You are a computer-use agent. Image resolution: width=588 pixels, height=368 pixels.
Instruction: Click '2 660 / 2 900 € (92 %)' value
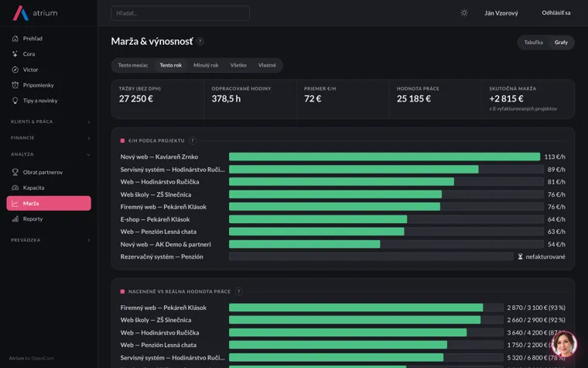pyautogui.click(x=536, y=320)
